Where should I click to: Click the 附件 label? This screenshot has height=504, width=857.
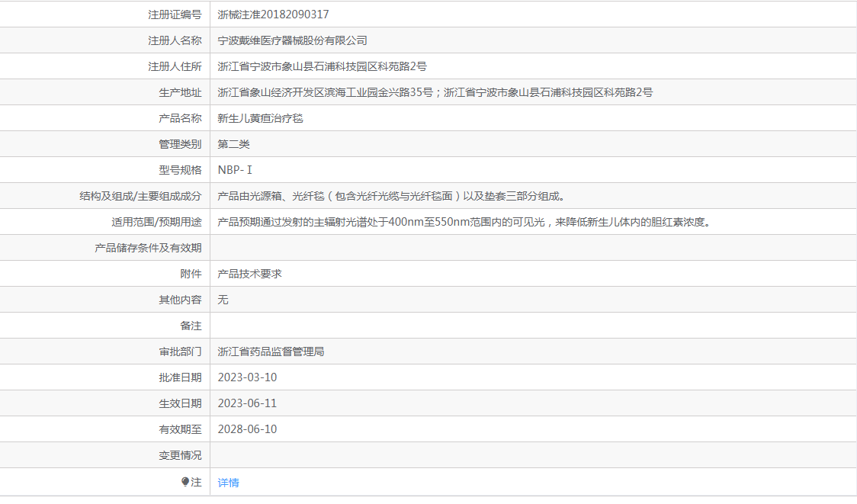click(x=191, y=274)
